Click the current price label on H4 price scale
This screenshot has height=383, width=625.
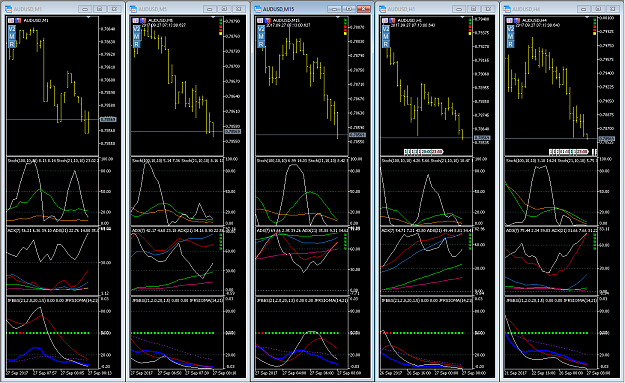tap(607, 139)
